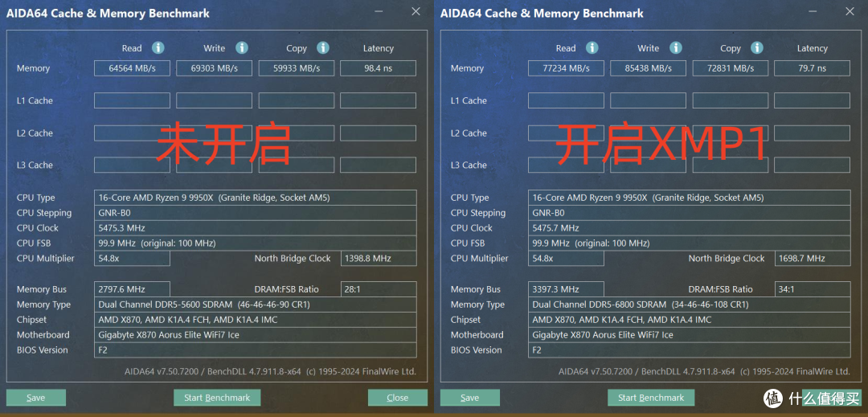Image resolution: width=868 pixels, height=417 pixels.
Task: Click the Chipset value in left window
Action: (256, 320)
